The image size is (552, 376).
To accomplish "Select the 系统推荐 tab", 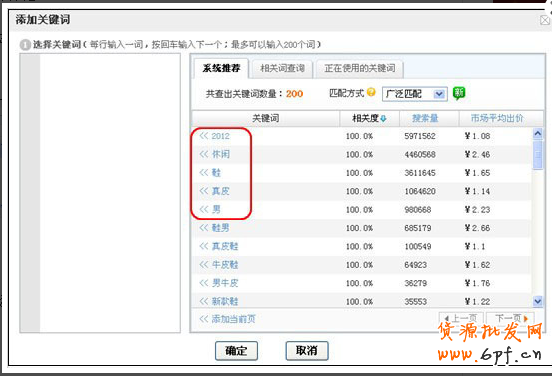I will click(221, 68).
